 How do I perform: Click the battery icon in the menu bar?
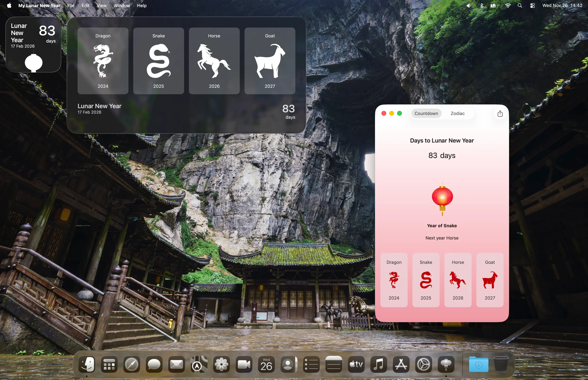coord(494,5)
